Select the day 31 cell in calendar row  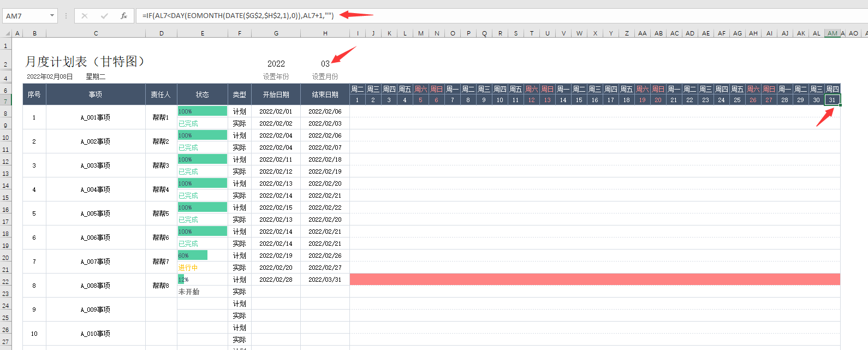pyautogui.click(x=833, y=100)
